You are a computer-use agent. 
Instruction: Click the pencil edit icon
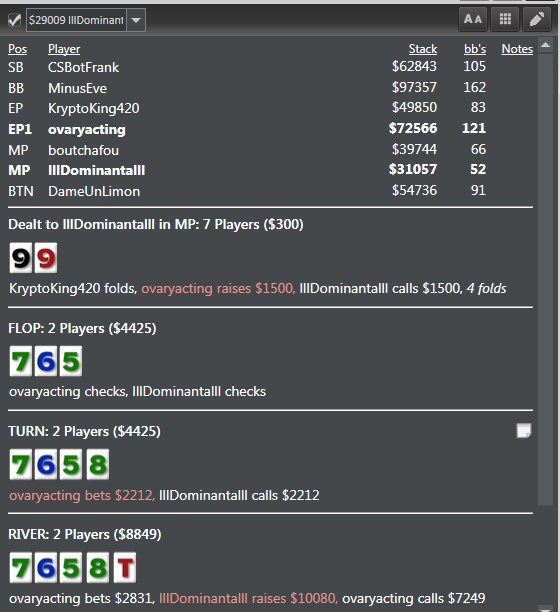(537, 19)
